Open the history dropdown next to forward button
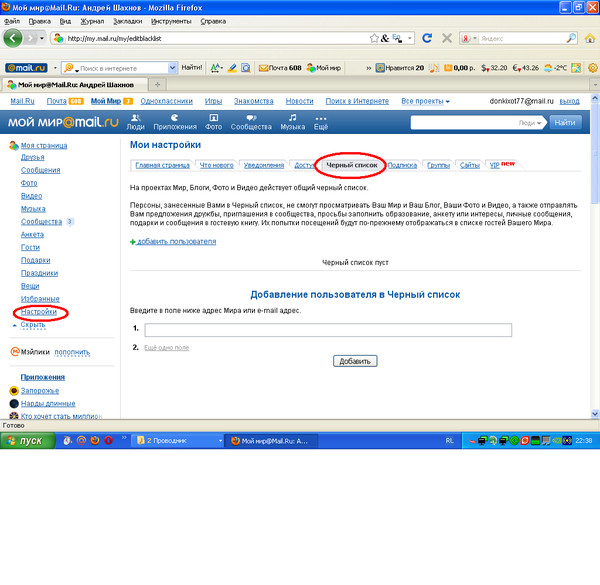Viewport: 600px width, 585px height. point(42,38)
